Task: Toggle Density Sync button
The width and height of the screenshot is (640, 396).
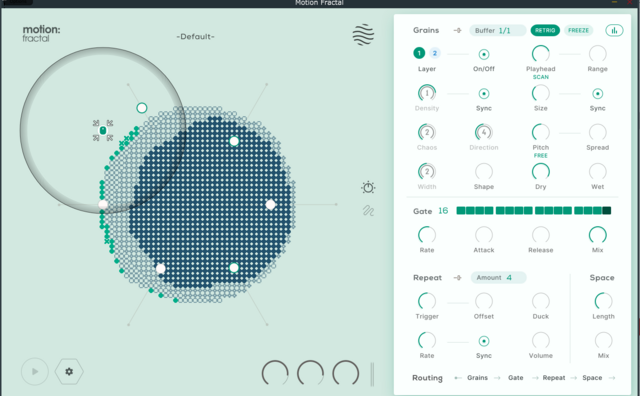Action: (484, 94)
